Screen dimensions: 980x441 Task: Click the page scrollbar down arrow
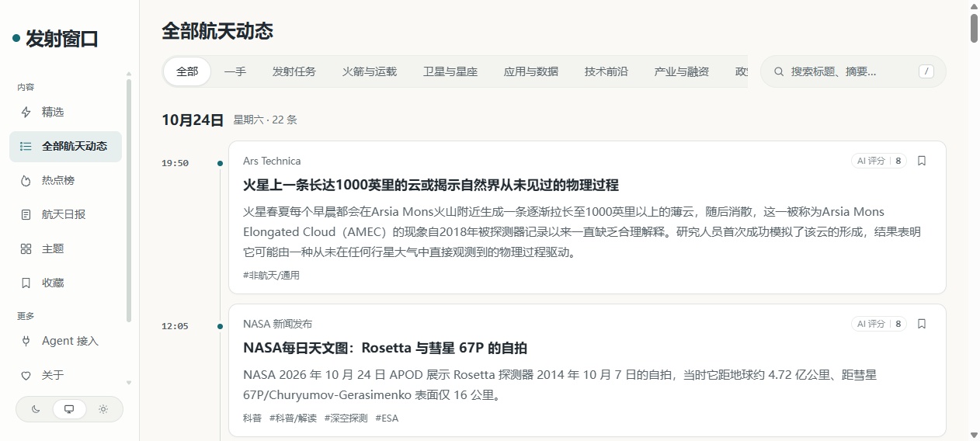click(974, 434)
